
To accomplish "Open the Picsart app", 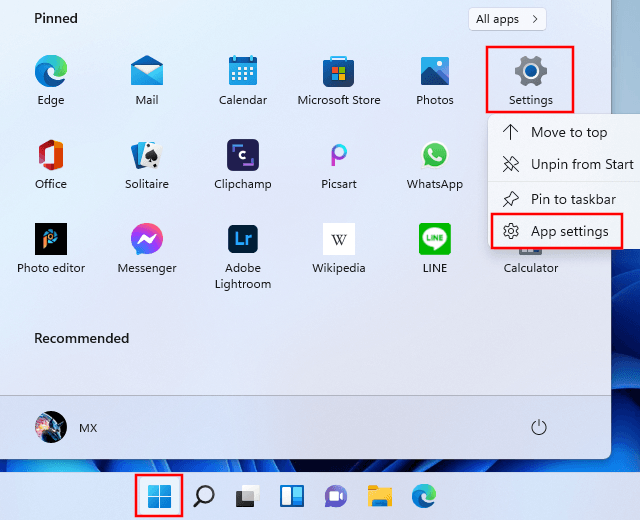I will 339,164.
